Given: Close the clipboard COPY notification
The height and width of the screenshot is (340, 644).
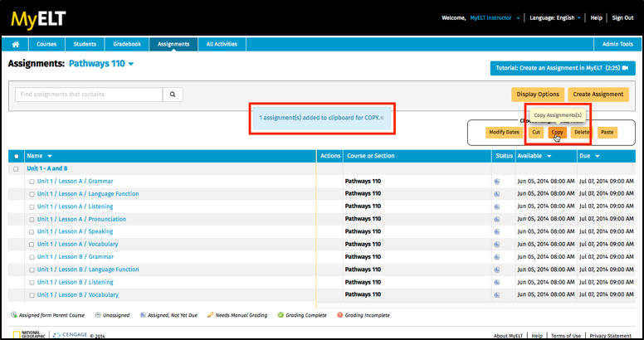Looking at the screenshot, I should point(382,118).
